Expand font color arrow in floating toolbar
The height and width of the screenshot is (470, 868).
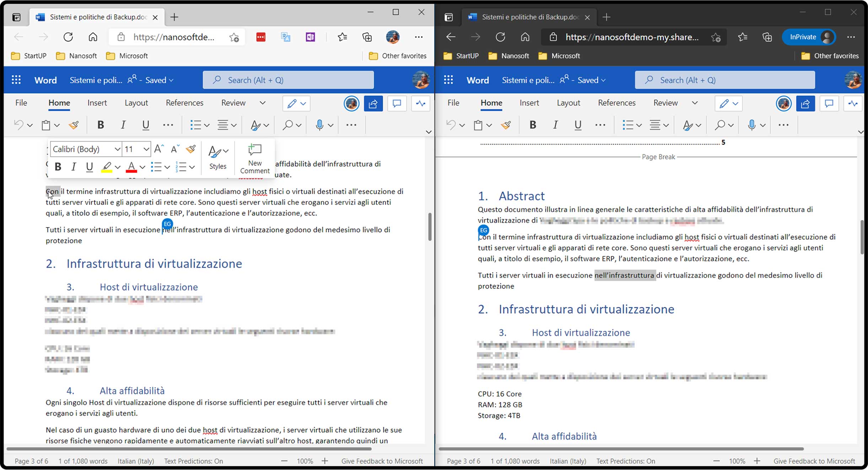[x=142, y=167]
